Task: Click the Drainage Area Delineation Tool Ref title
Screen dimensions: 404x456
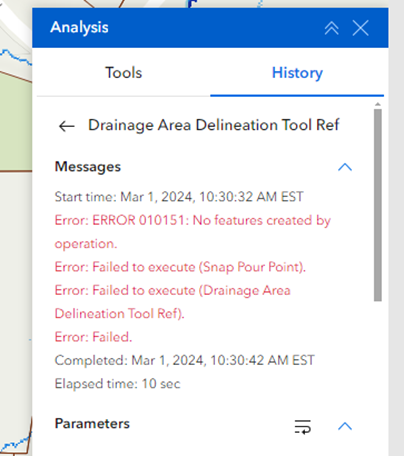Action: point(213,125)
